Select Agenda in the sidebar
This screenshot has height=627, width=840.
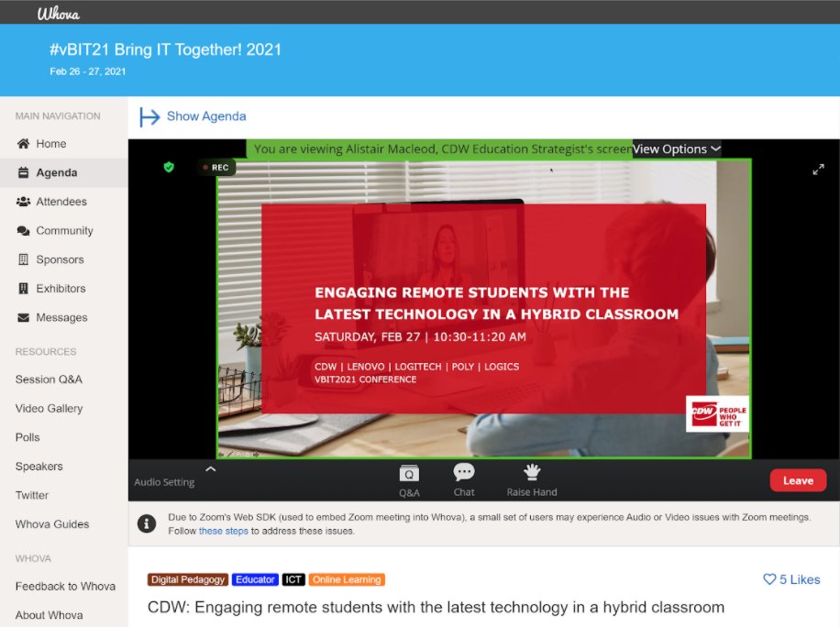point(64,172)
